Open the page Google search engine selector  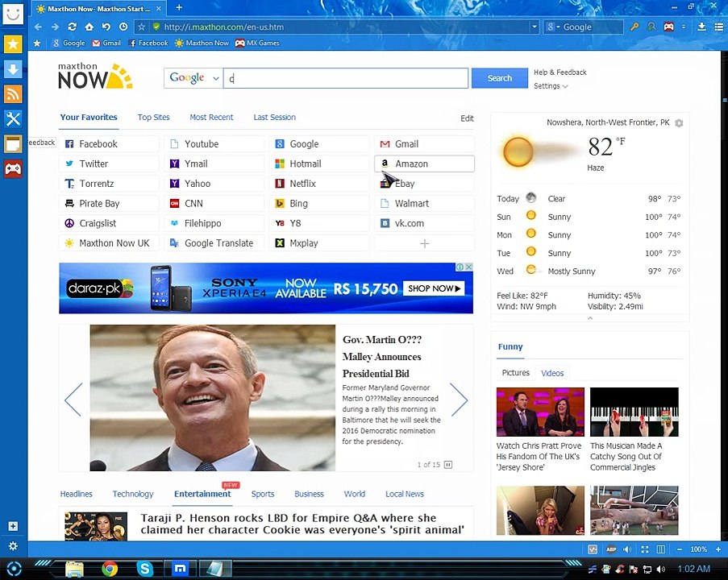[x=194, y=78]
